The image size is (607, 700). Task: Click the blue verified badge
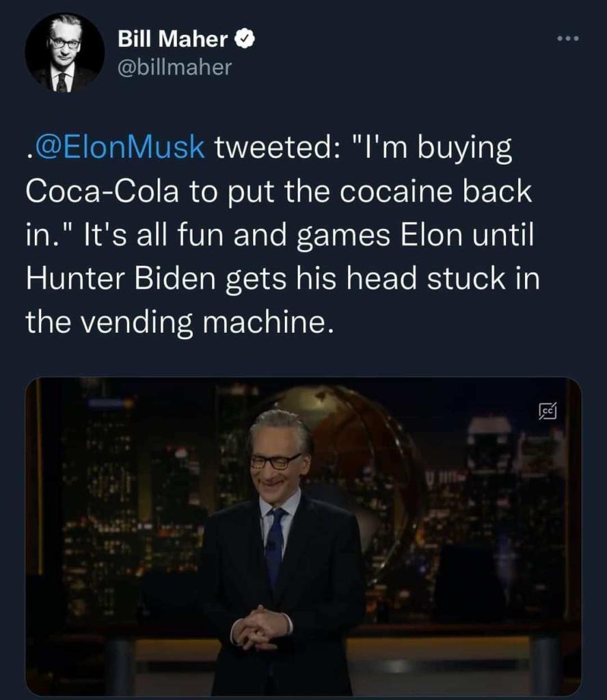coord(245,39)
